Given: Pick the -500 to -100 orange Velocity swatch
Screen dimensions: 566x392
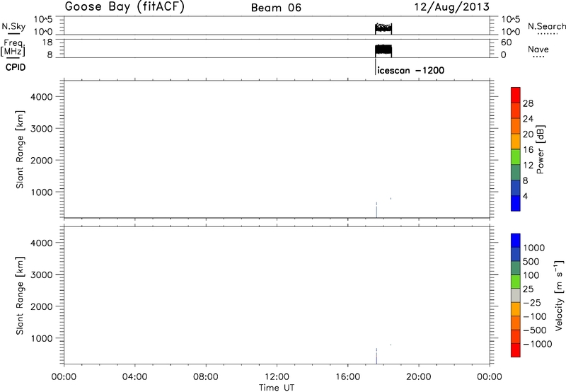Looking at the screenshot, I should click(x=516, y=323).
